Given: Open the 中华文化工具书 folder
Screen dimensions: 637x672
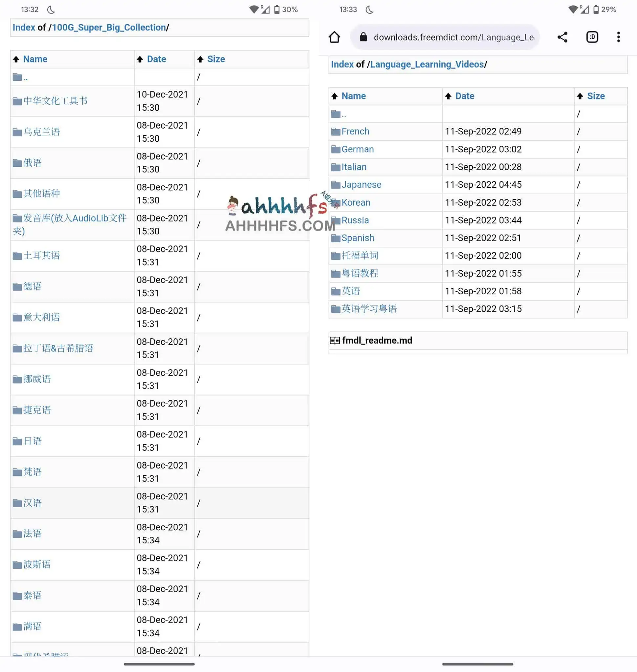Looking at the screenshot, I should click(54, 101).
